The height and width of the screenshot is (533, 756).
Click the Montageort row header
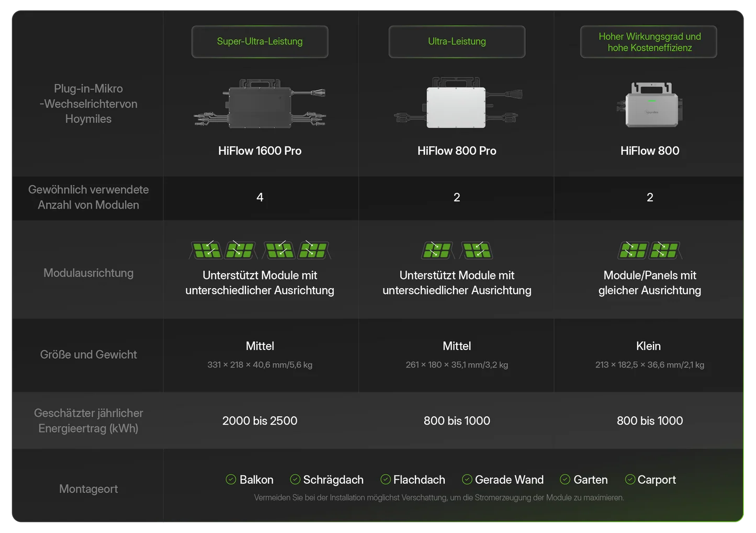[x=88, y=489]
